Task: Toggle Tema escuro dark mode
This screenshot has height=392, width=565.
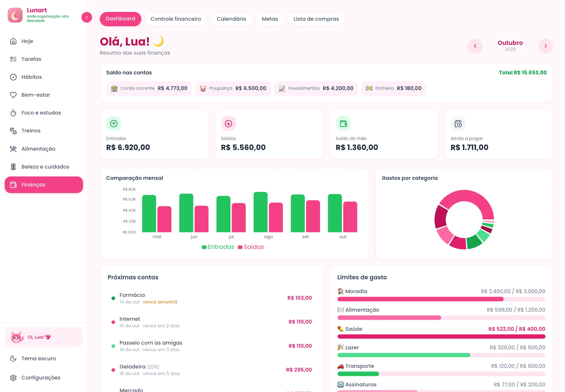Action: pos(44,358)
